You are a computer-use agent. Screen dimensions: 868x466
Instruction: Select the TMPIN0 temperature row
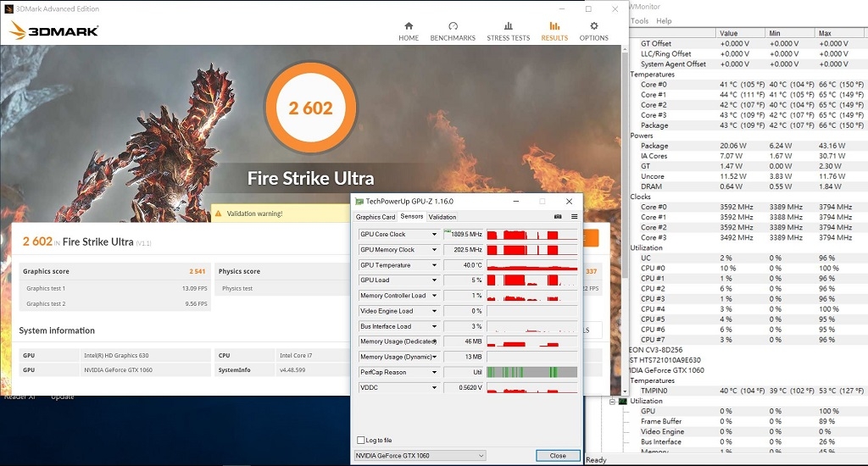click(x=748, y=391)
